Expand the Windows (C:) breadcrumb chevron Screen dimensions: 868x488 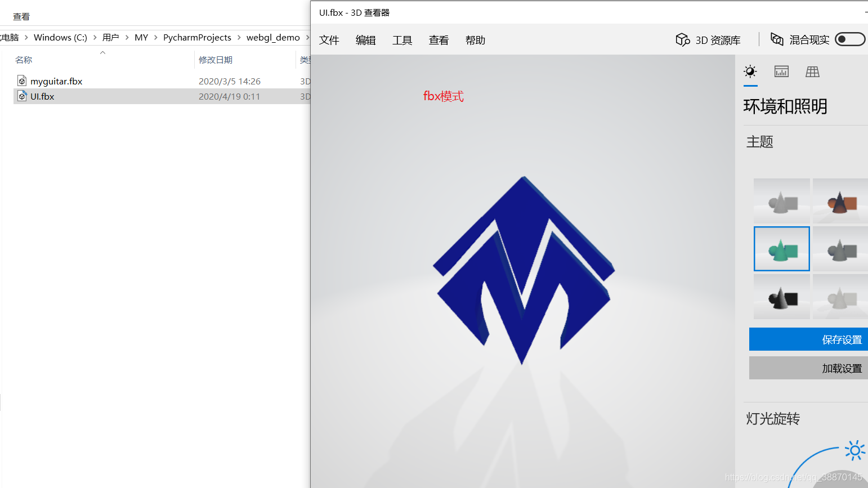[95, 38]
